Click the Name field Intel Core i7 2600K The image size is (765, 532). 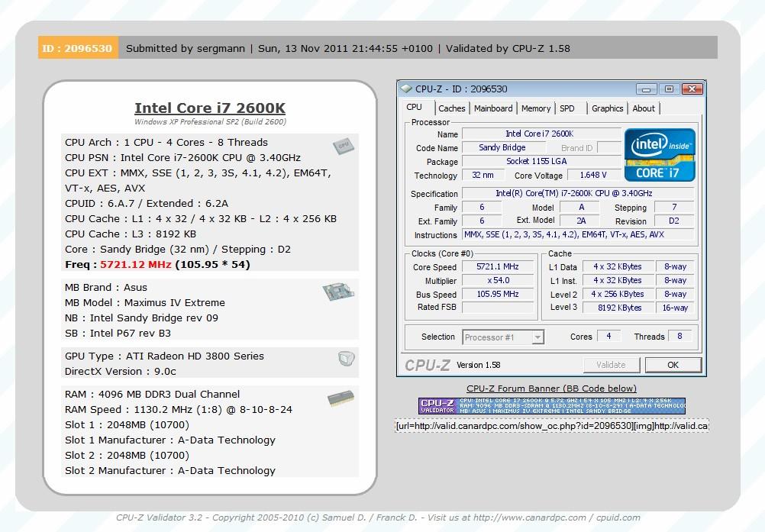coord(541,134)
